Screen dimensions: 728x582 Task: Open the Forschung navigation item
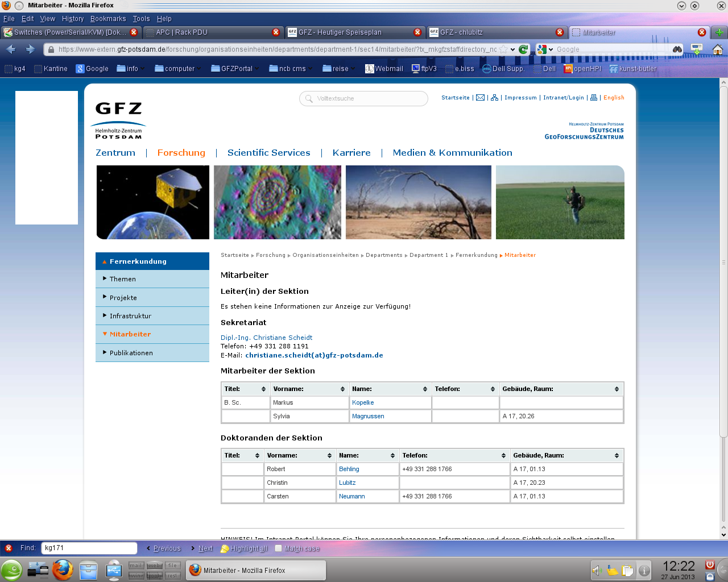(x=181, y=153)
